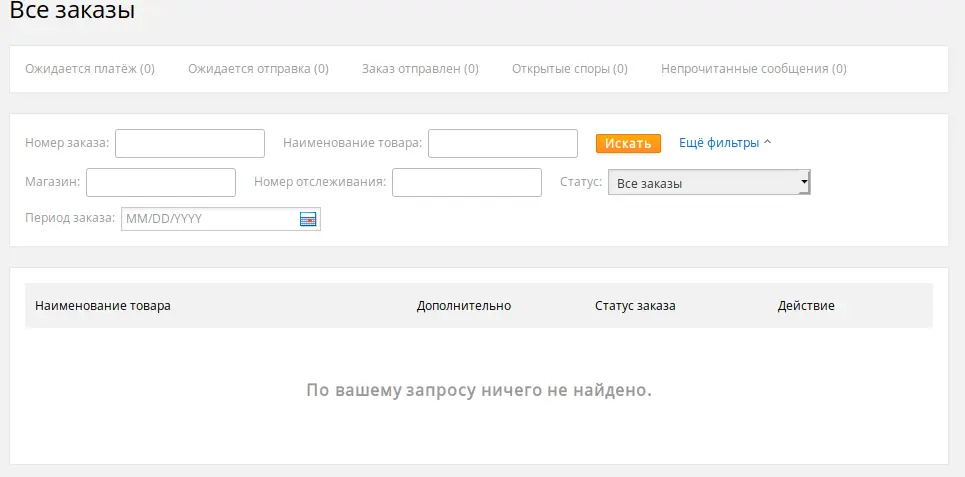Click the Номер заказа: label
Screen dimensions: 965x477
pyautogui.click(x=67, y=143)
